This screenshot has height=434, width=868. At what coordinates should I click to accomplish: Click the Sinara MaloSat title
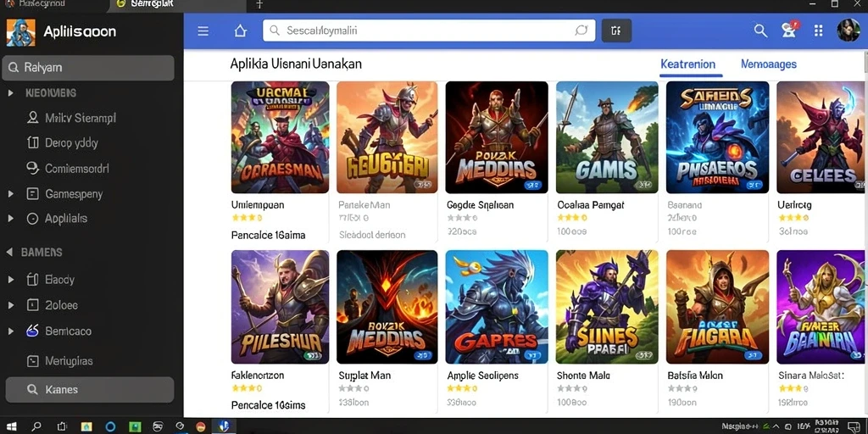click(810, 376)
